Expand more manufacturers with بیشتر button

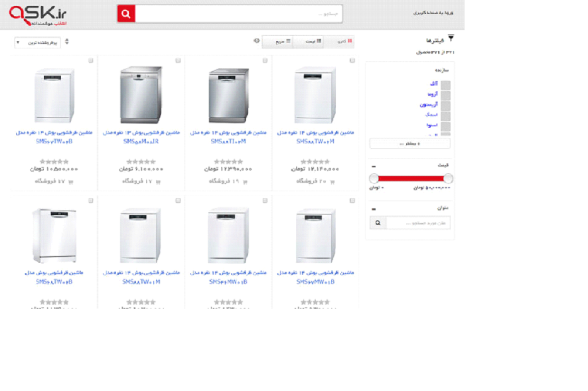tap(410, 143)
